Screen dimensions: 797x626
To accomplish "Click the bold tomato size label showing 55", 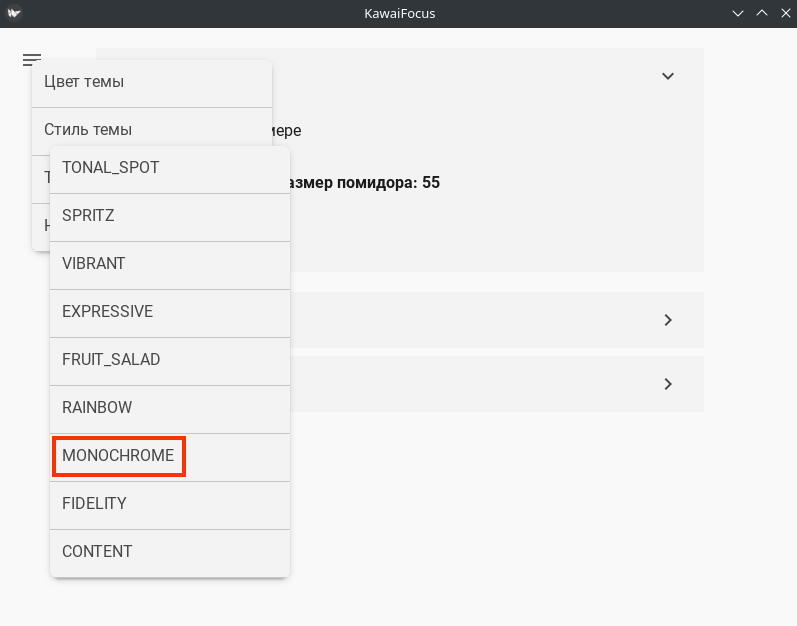I will 365,183.
